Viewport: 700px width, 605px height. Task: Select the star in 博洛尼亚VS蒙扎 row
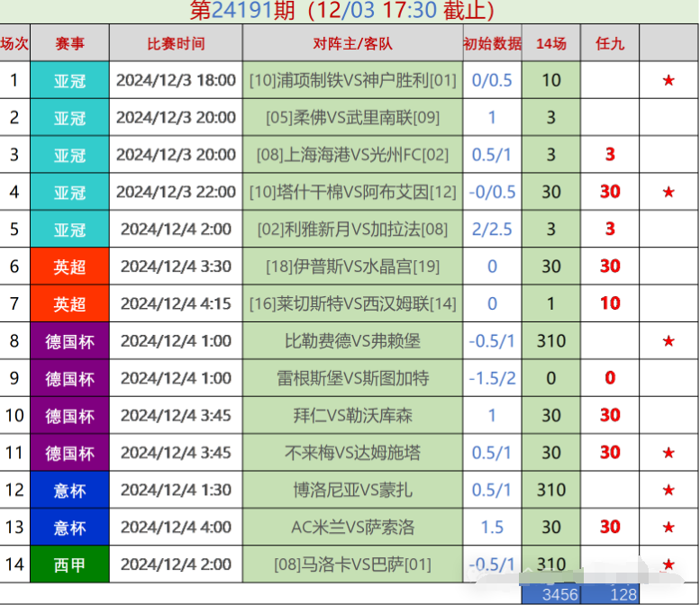coord(668,491)
